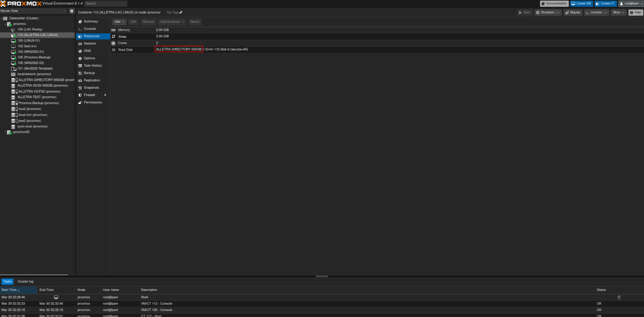Click the tags pencil edit icon

181,12
